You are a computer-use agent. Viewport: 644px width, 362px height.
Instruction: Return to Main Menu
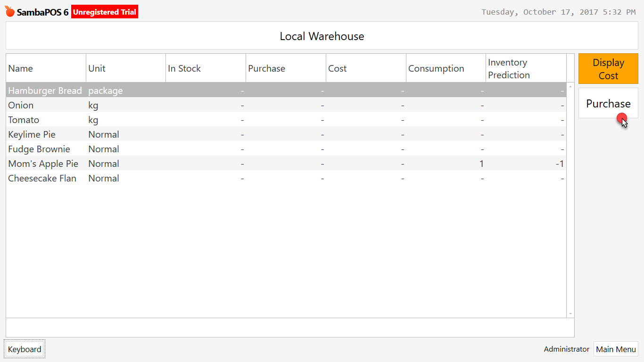tap(616, 349)
